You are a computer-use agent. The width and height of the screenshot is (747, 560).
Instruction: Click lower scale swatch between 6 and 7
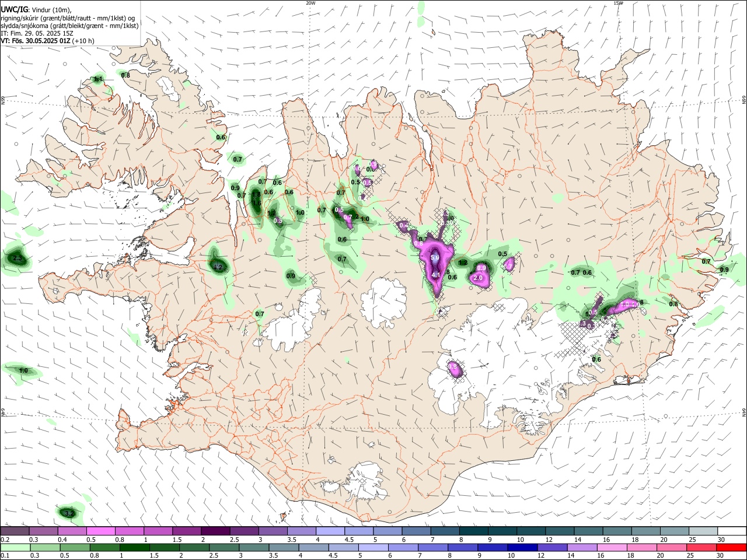point(403,547)
